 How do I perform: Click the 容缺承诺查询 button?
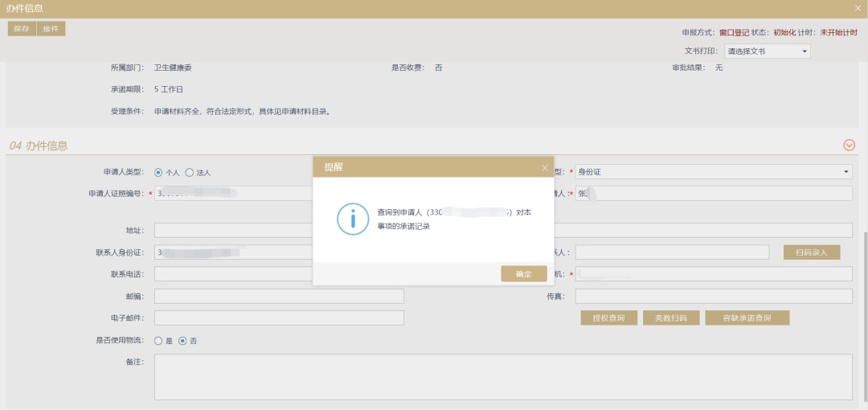pos(747,318)
